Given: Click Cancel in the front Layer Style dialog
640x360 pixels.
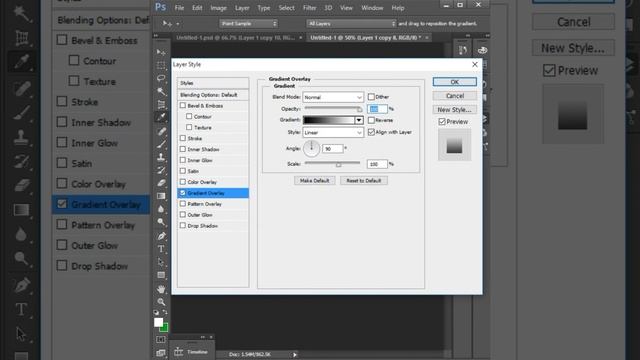Looking at the screenshot, I should point(455,96).
